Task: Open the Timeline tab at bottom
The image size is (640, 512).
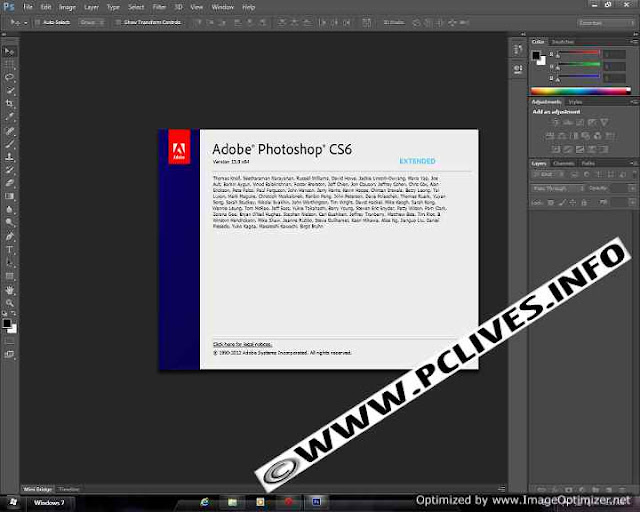Action: (x=69, y=489)
